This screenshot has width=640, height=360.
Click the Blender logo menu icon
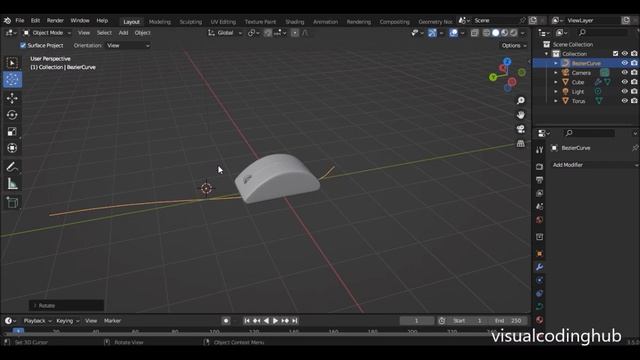coord(7,20)
